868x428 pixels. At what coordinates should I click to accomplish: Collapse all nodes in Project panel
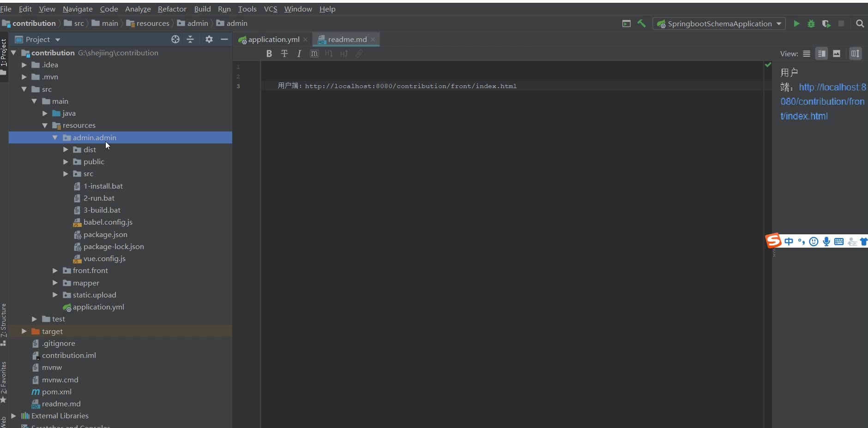[190, 39]
